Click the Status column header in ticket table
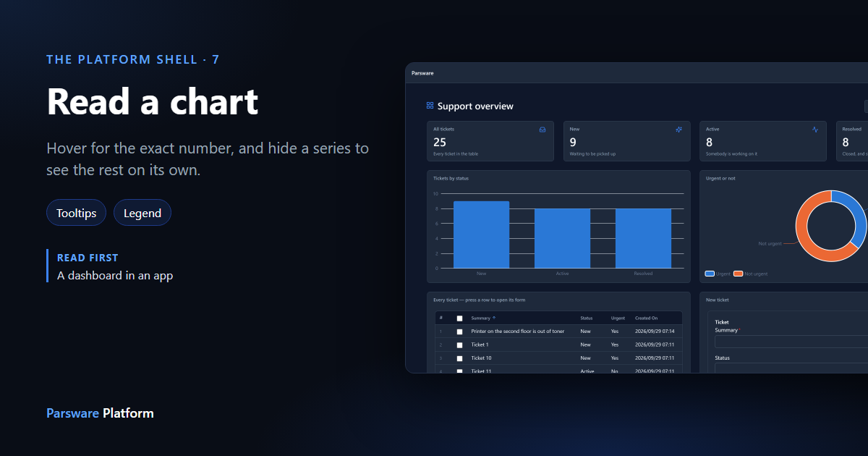The image size is (868, 456). coord(587,318)
